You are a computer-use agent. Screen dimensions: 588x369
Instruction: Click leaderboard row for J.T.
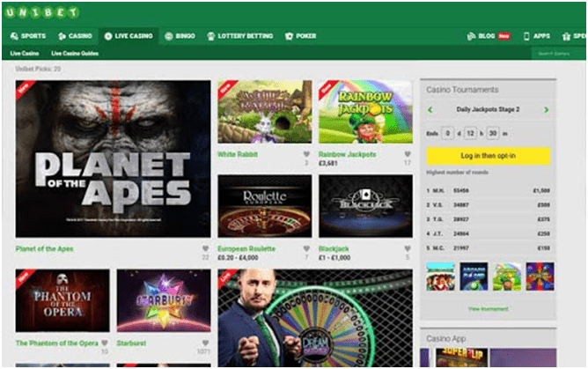tap(489, 233)
